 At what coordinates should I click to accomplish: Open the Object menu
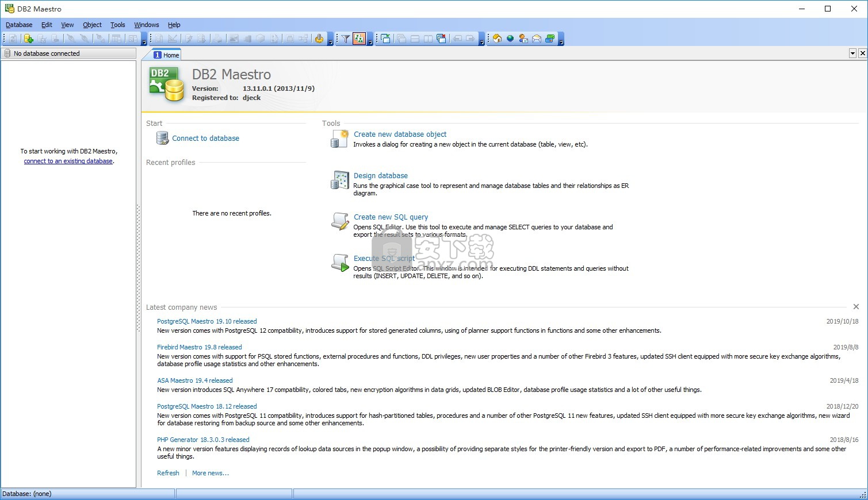[92, 25]
